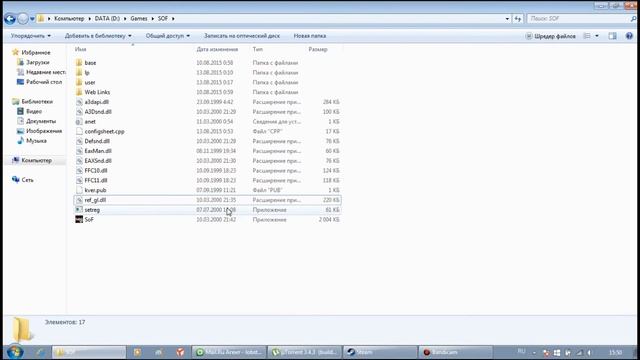Select the EaxMan.dll file icon
The height and width of the screenshot is (360, 640).
[x=79, y=151]
